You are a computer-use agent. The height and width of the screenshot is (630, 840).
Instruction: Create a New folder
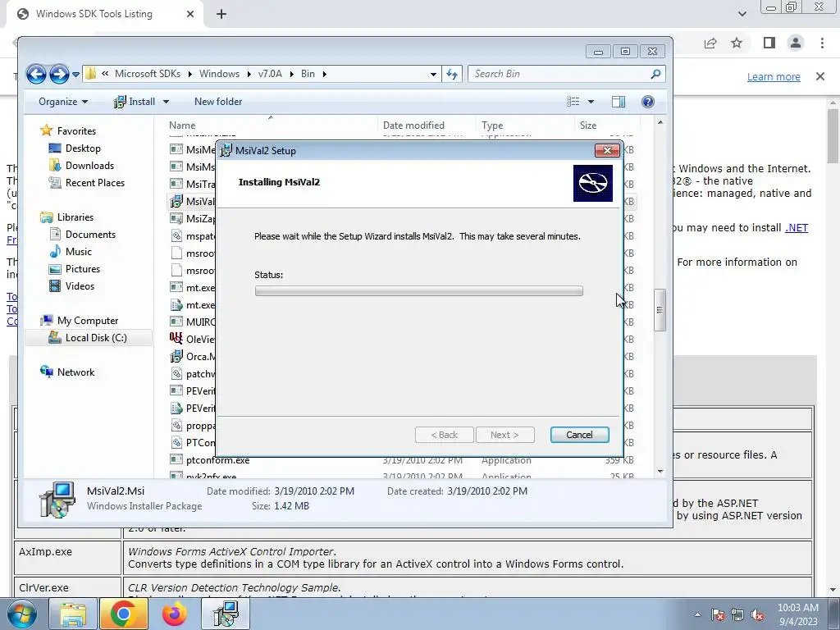(218, 102)
